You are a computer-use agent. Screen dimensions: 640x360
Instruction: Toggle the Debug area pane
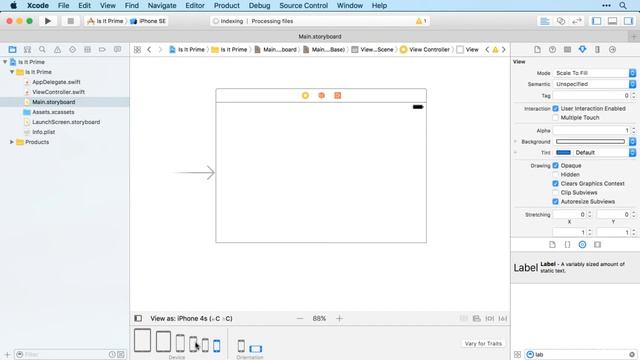pyautogui.click(x=612, y=21)
